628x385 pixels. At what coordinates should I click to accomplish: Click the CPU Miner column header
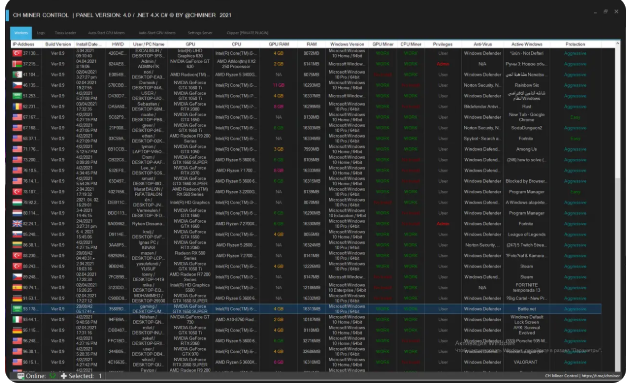point(411,44)
